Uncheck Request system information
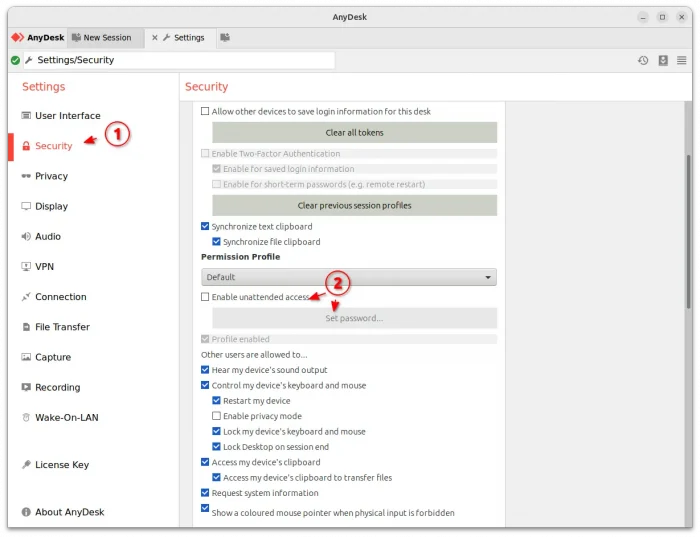 [x=205, y=493]
